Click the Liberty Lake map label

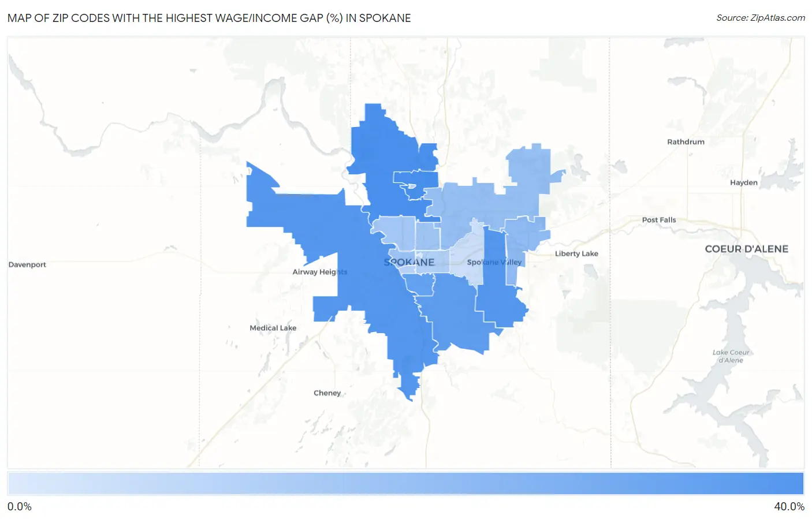576,253
